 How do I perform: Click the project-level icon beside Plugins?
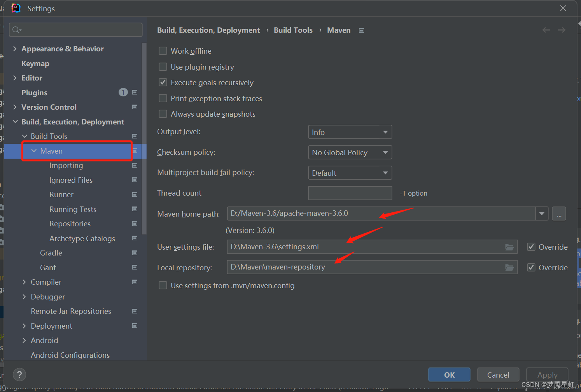(135, 92)
